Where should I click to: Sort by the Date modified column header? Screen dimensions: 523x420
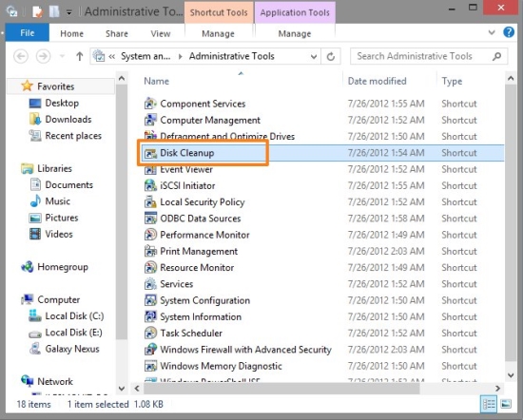tap(377, 81)
